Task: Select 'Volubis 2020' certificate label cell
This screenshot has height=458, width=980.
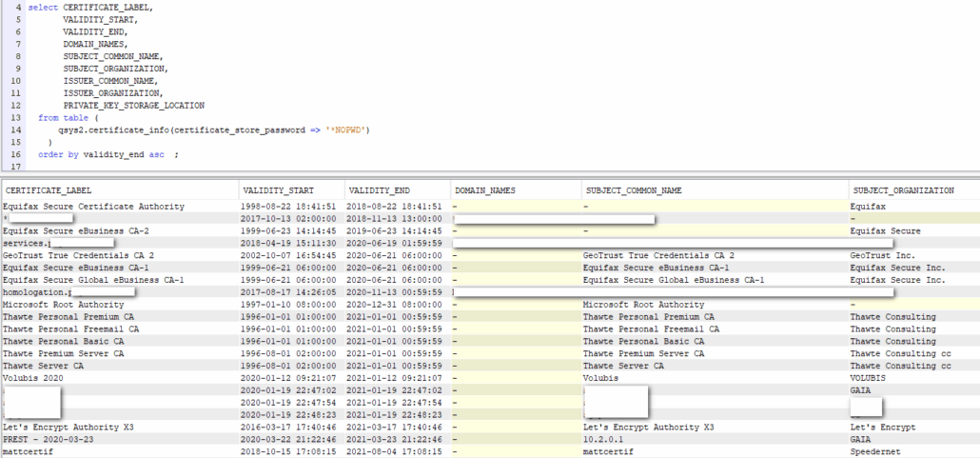Action: (32, 378)
